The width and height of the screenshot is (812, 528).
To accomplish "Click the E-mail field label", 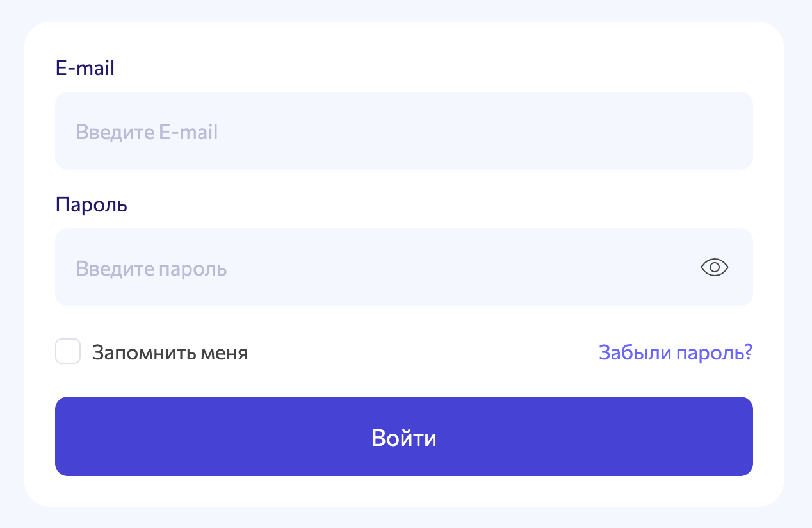I will coord(85,67).
